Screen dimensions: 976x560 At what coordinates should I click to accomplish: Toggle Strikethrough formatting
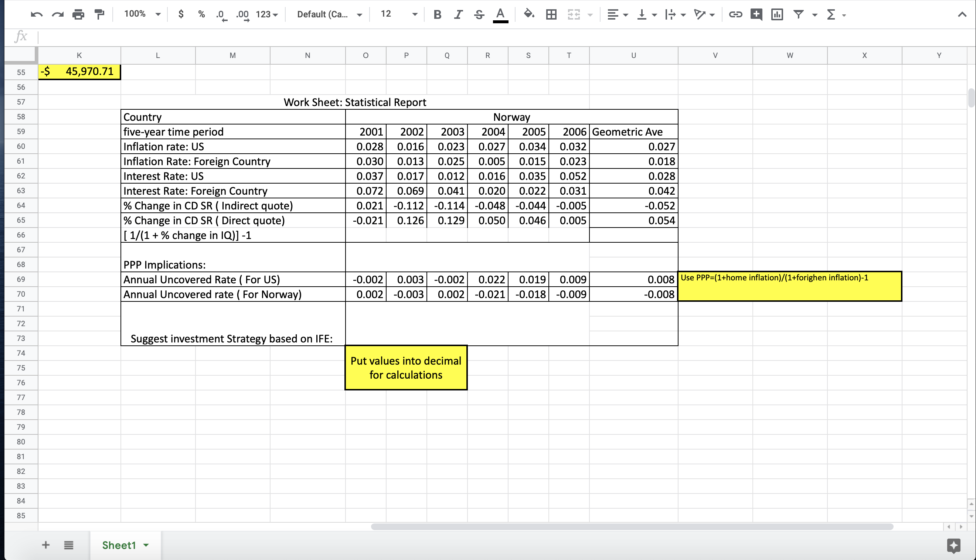click(479, 15)
